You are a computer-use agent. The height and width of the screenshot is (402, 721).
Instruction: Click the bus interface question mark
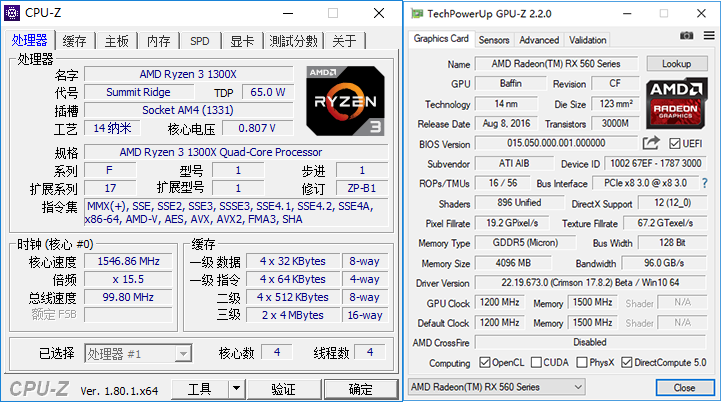pos(704,183)
